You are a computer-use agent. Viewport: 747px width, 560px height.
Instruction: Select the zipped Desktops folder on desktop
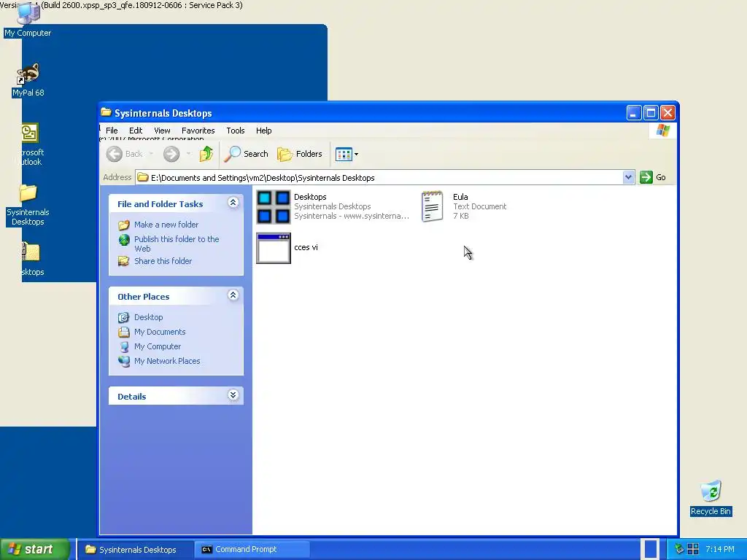[x=31, y=260]
